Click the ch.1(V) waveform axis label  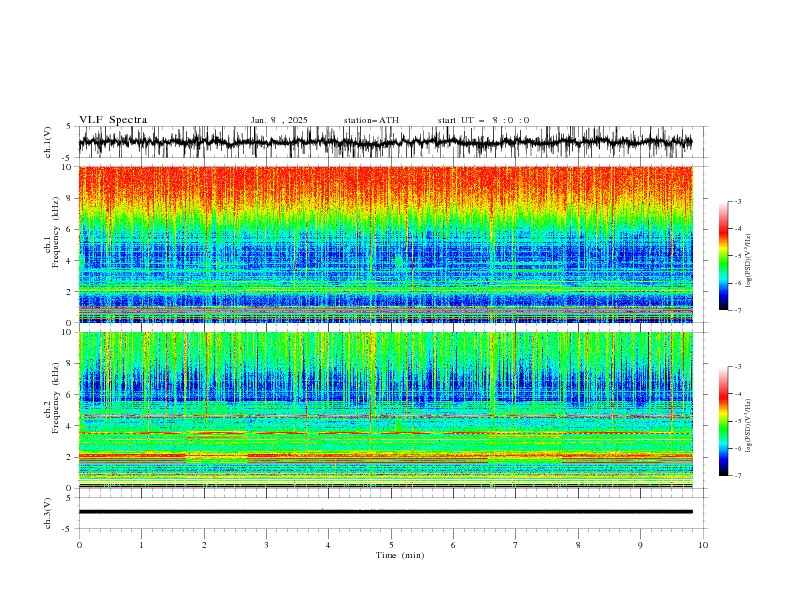point(48,142)
